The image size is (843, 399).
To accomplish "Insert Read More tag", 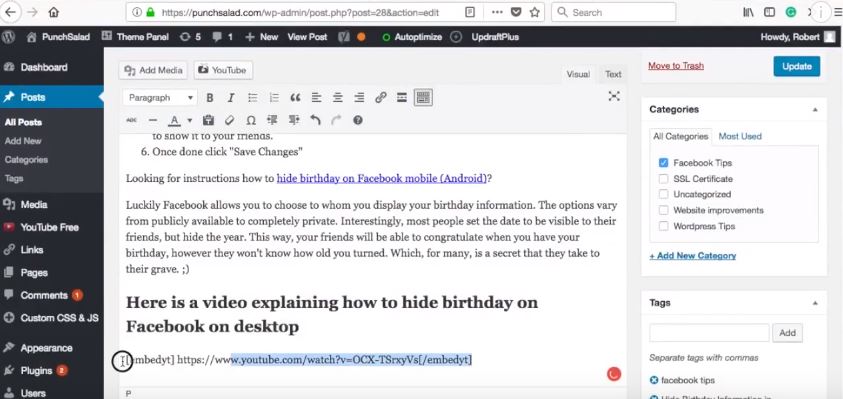I will click(401, 98).
